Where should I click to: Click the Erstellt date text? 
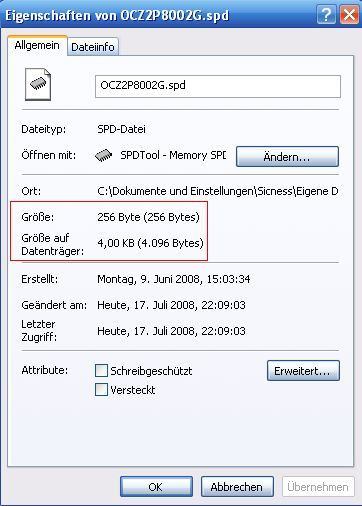[x=174, y=279]
